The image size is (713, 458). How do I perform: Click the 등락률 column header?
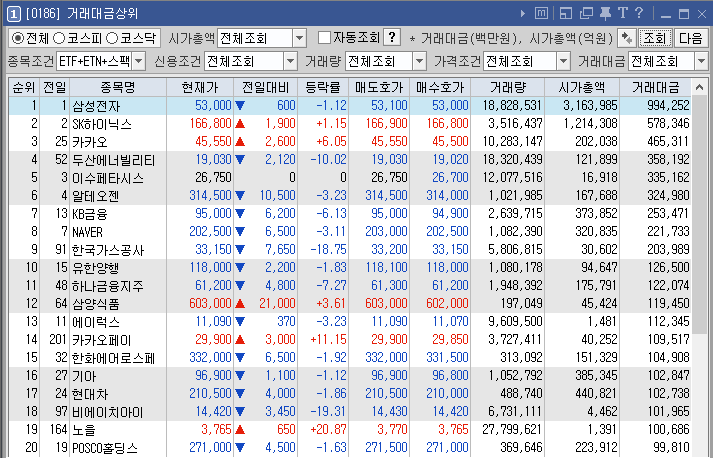pos(323,87)
